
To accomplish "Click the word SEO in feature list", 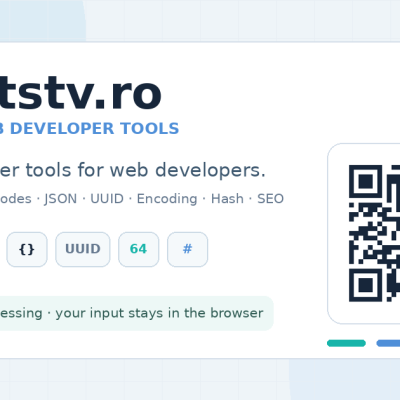I will coord(270,199).
